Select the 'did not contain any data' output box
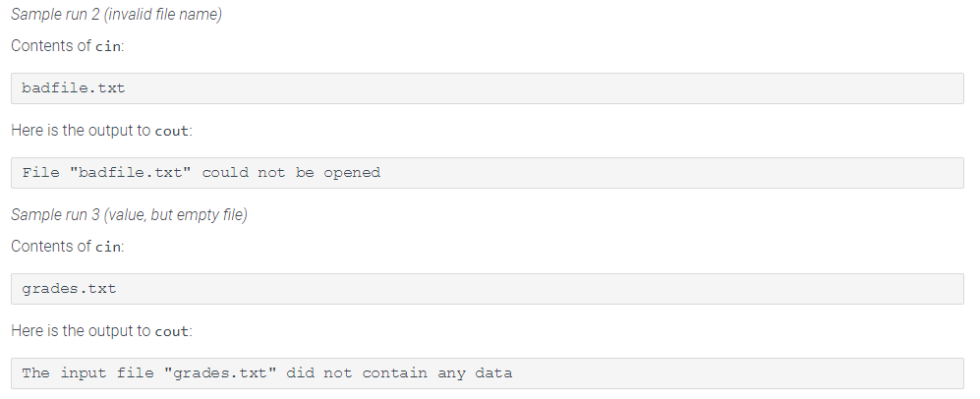 [487, 373]
